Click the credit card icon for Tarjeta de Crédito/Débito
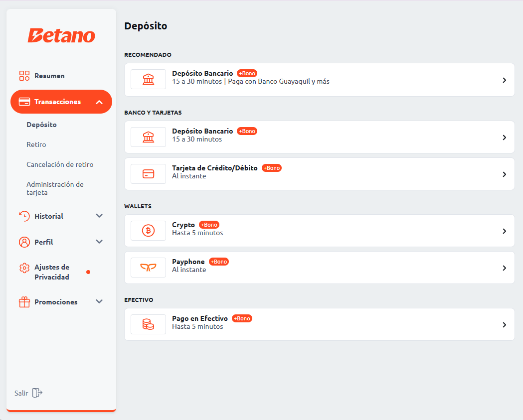Image resolution: width=523 pixels, height=420 pixels. tap(149, 174)
